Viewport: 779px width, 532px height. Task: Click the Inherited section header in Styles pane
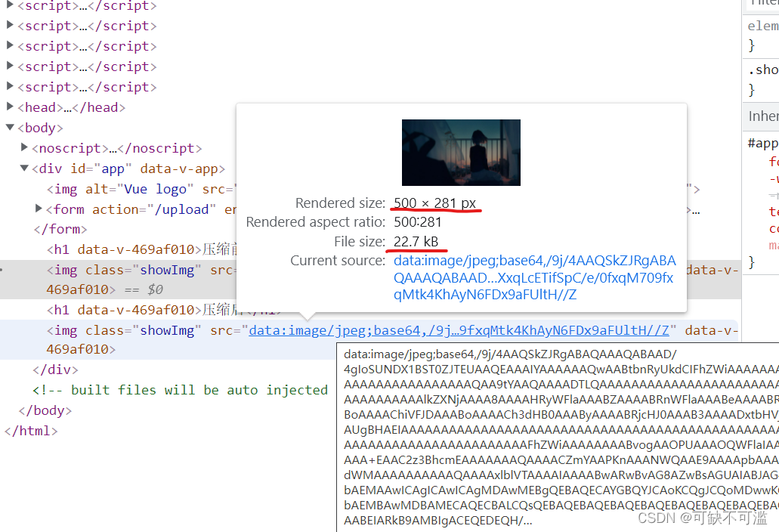click(x=761, y=116)
